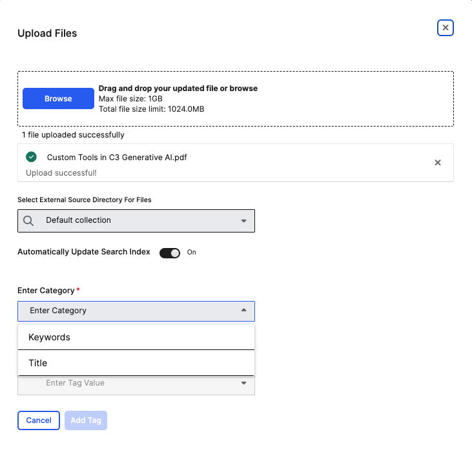This screenshot has height=476, width=472.
Task: Remove the uploaded Custom Tools PDF file
Action: [438, 163]
